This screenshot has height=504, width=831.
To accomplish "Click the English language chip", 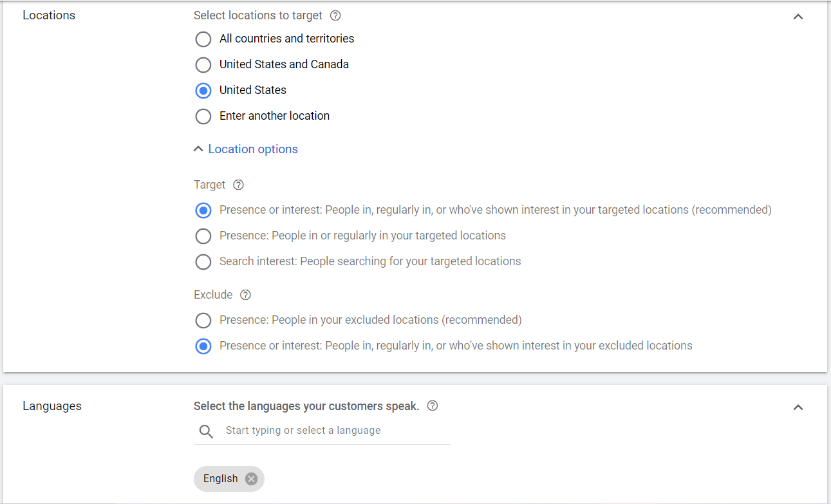I will (221, 478).
